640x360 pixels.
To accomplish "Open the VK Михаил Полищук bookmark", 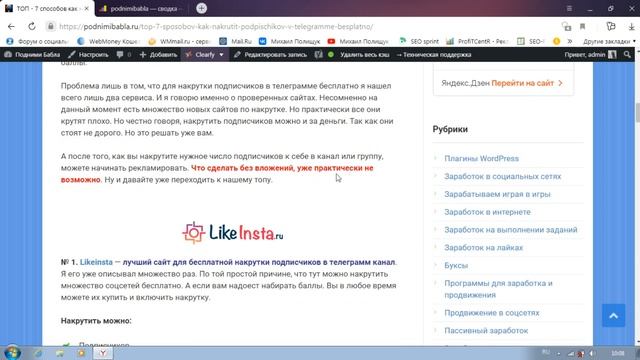I will [x=290, y=41].
